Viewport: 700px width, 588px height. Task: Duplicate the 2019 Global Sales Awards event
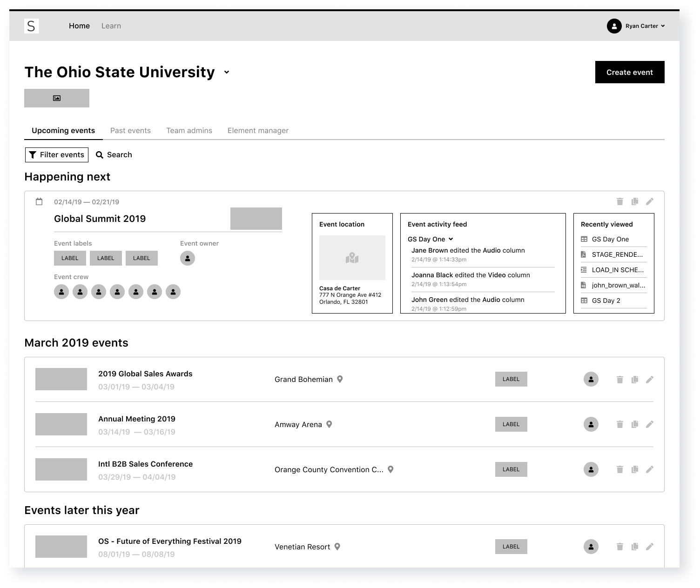[x=635, y=380]
